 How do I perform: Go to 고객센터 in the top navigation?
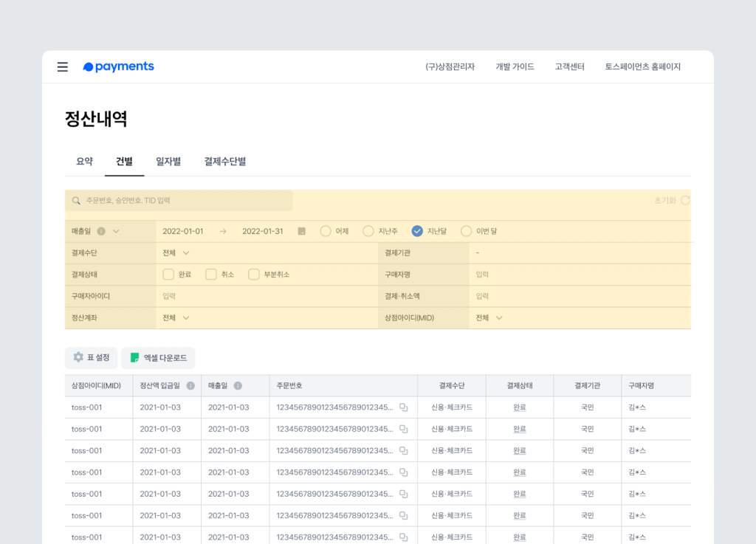pyautogui.click(x=569, y=67)
